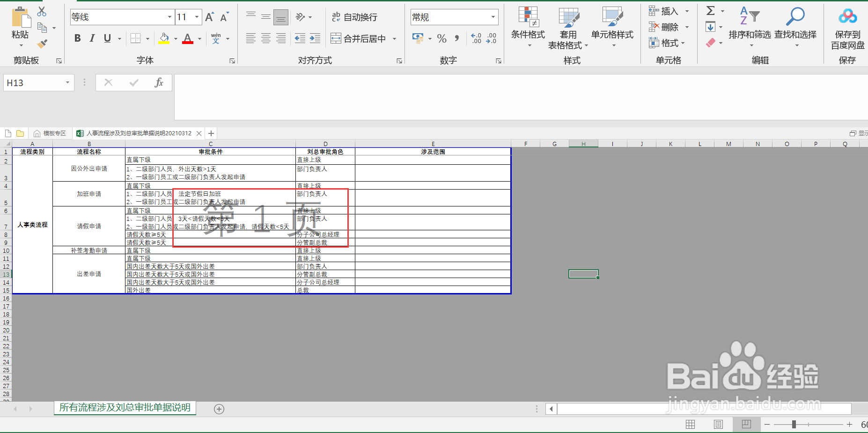Increase indent icon

pyautogui.click(x=315, y=38)
